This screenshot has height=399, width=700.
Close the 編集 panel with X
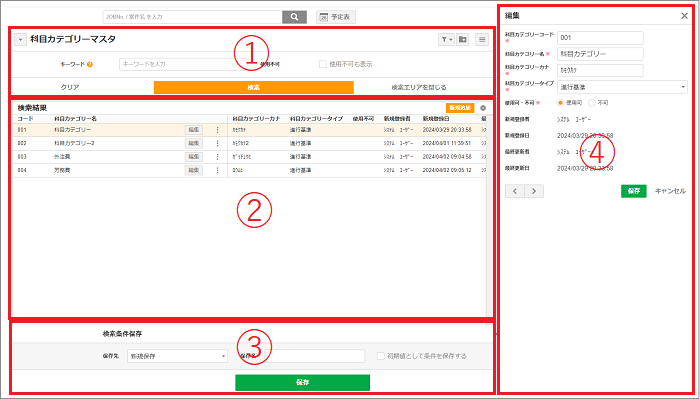pos(684,16)
